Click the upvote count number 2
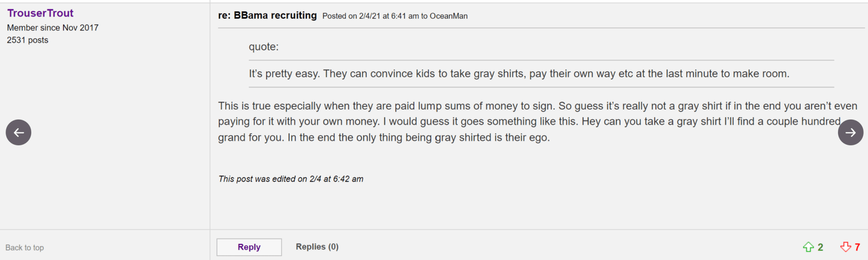The width and height of the screenshot is (868, 260). [820, 247]
